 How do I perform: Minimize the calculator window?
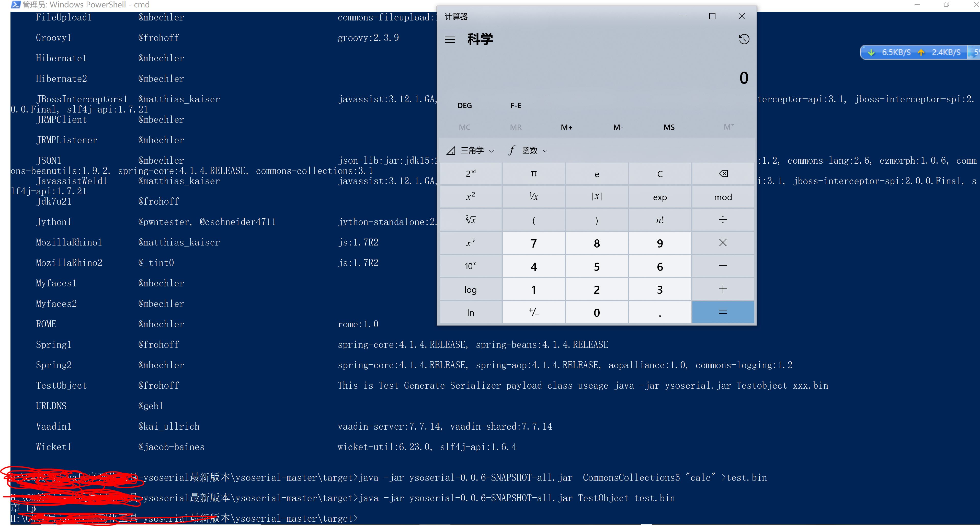[x=683, y=16]
